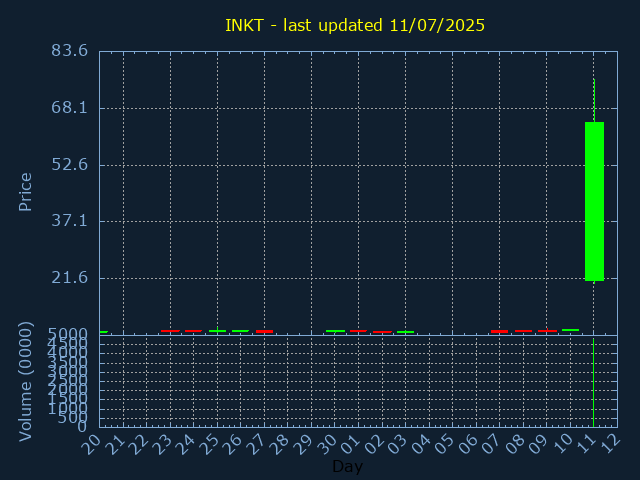Screen dimensions: 640x480
Task: Select the x-axis day label 29
Action: [302, 444]
